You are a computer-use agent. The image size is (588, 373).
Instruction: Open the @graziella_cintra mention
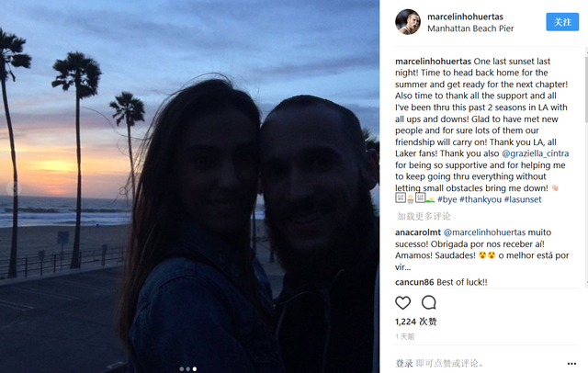(x=535, y=153)
